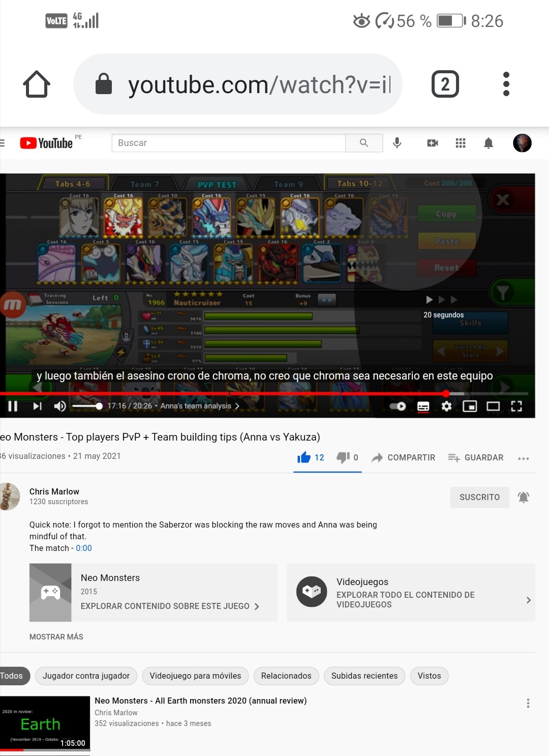This screenshot has width=549, height=756.
Task: Adjust the volume slider in the player
Action: (x=87, y=406)
